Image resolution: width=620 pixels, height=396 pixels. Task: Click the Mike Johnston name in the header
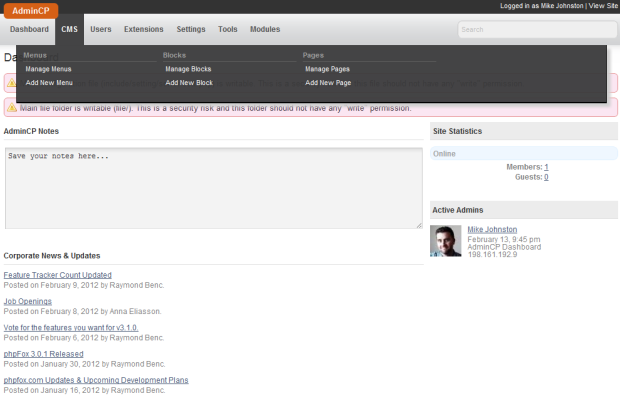click(562, 6)
